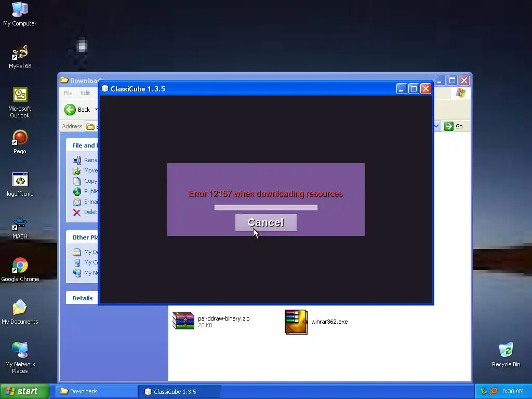Click the magnifier icon in the system tray
Image resolution: width=532 pixels, height=399 pixels.
494,391
